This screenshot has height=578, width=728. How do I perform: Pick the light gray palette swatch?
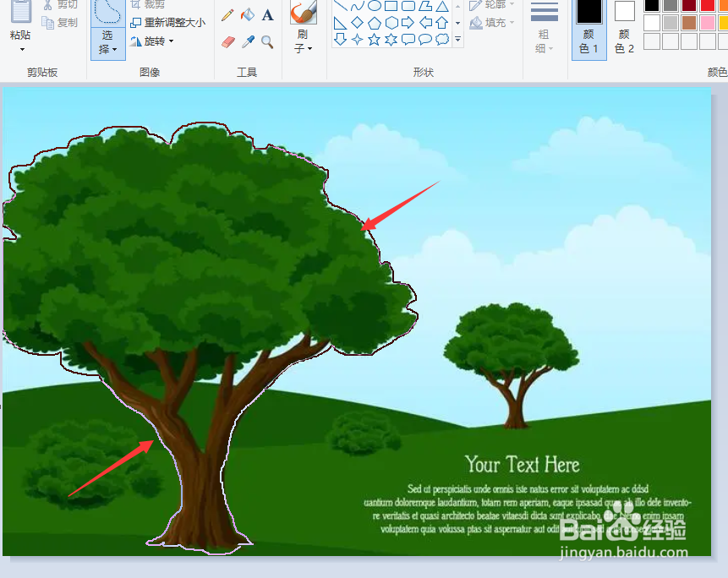coord(671,23)
